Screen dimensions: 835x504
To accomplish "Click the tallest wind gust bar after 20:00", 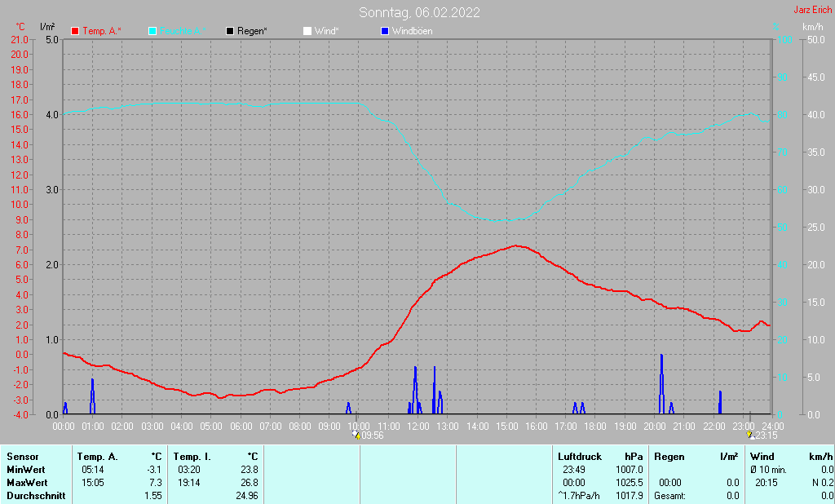I will (661, 383).
